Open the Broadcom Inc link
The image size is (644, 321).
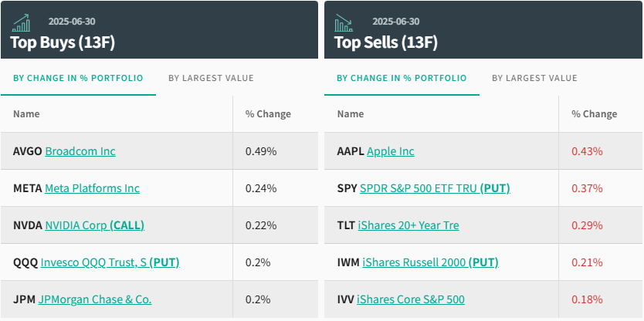coord(80,151)
